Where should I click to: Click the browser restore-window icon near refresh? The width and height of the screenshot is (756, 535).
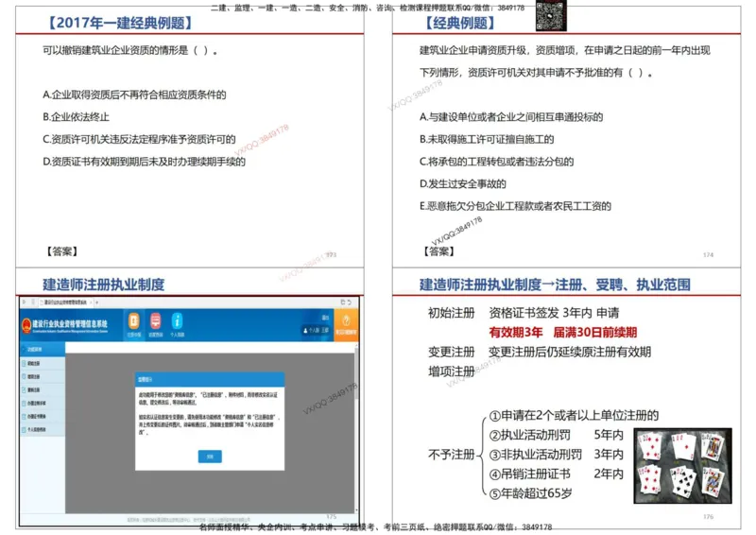(x=343, y=302)
